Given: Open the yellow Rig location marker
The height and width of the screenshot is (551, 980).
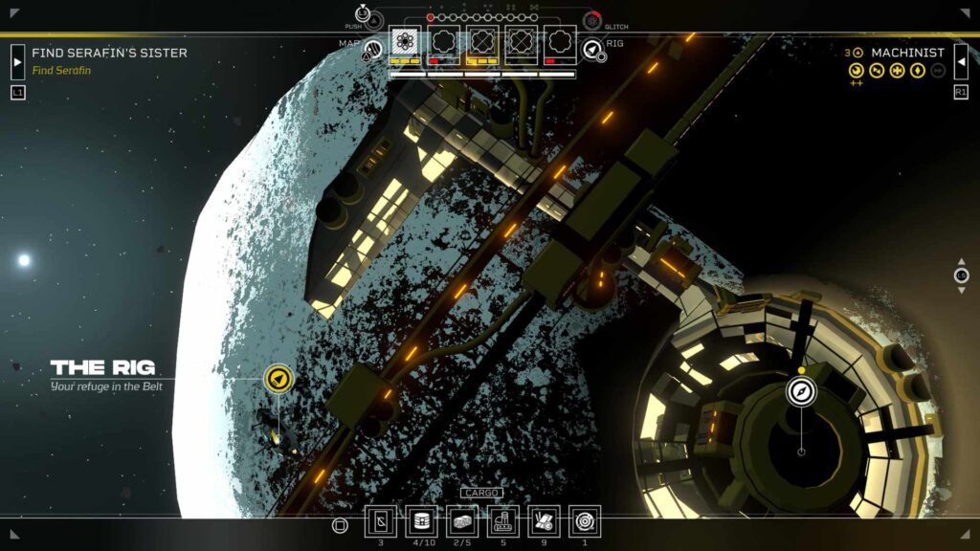Looking at the screenshot, I should (278, 379).
